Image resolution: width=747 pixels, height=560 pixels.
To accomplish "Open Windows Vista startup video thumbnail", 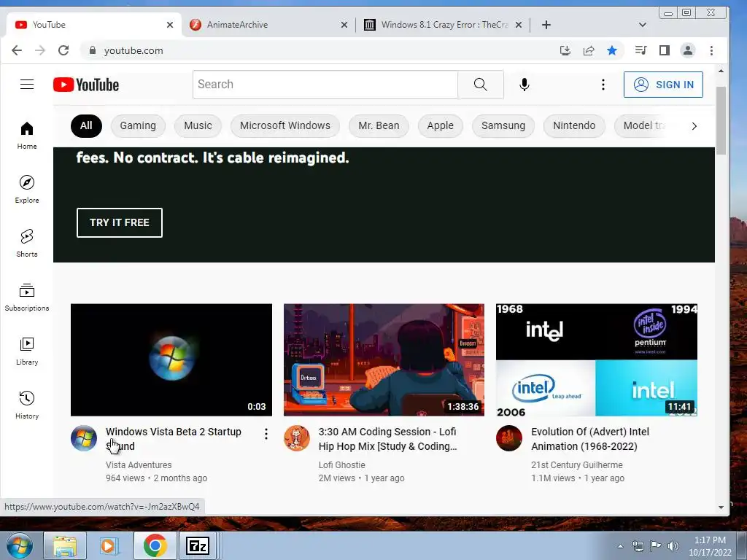I will tap(171, 360).
